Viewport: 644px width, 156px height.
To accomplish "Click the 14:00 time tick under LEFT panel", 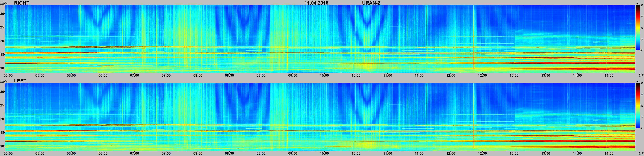I will pyautogui.click(x=577, y=153).
